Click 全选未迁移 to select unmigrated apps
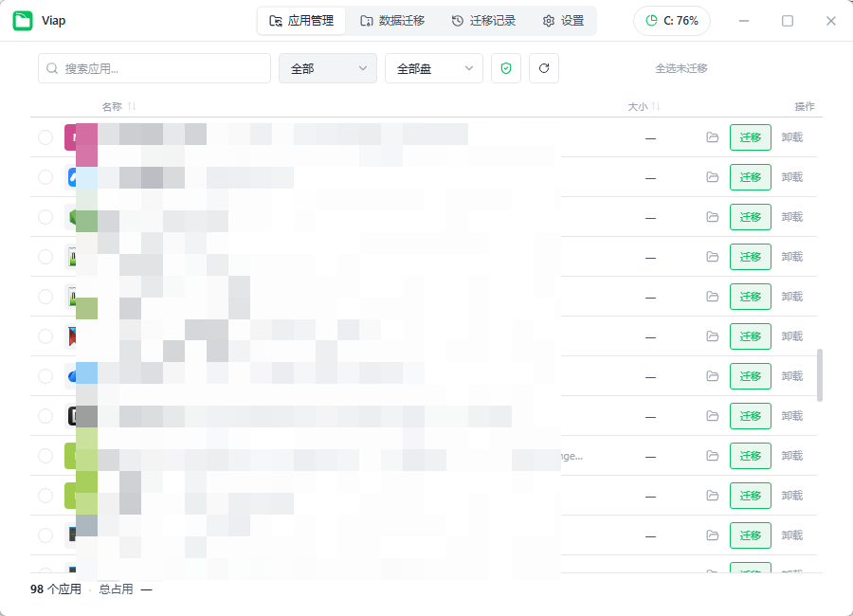This screenshot has width=853, height=616. coord(681,68)
